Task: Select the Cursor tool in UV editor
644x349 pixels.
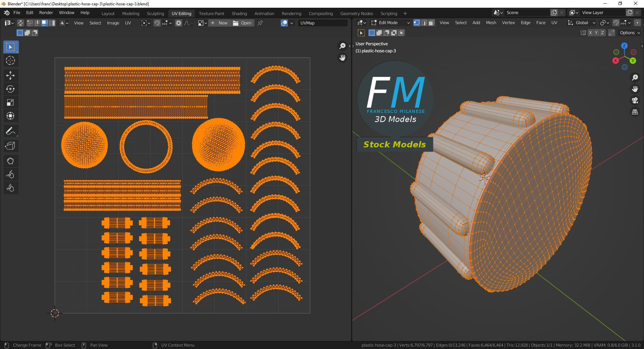Action: 10,60
